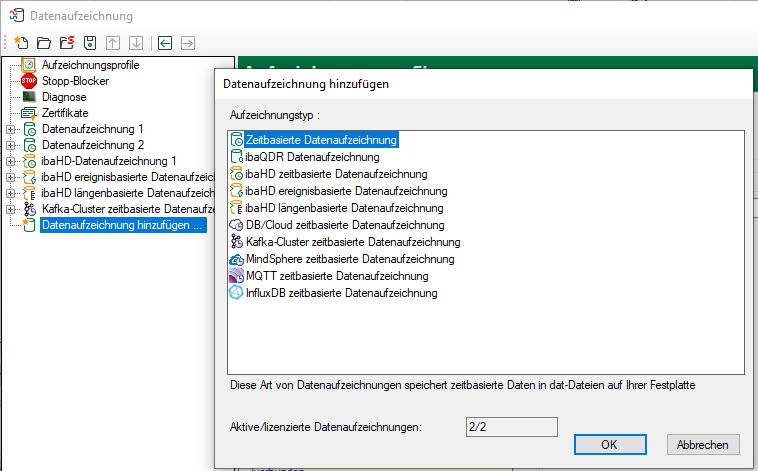
Task: Choose ibaQDR Datenaufzeichnung in type list
Action: [x=312, y=157]
